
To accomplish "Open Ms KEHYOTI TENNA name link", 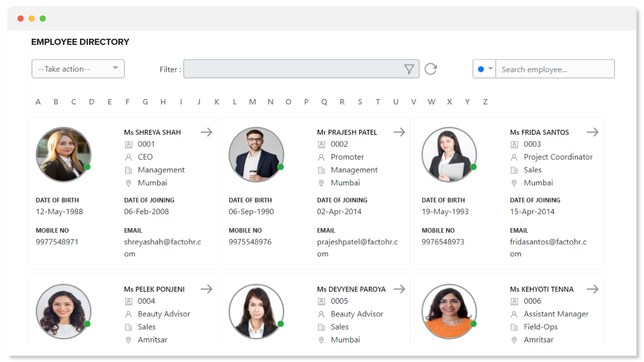I will pyautogui.click(x=542, y=289).
